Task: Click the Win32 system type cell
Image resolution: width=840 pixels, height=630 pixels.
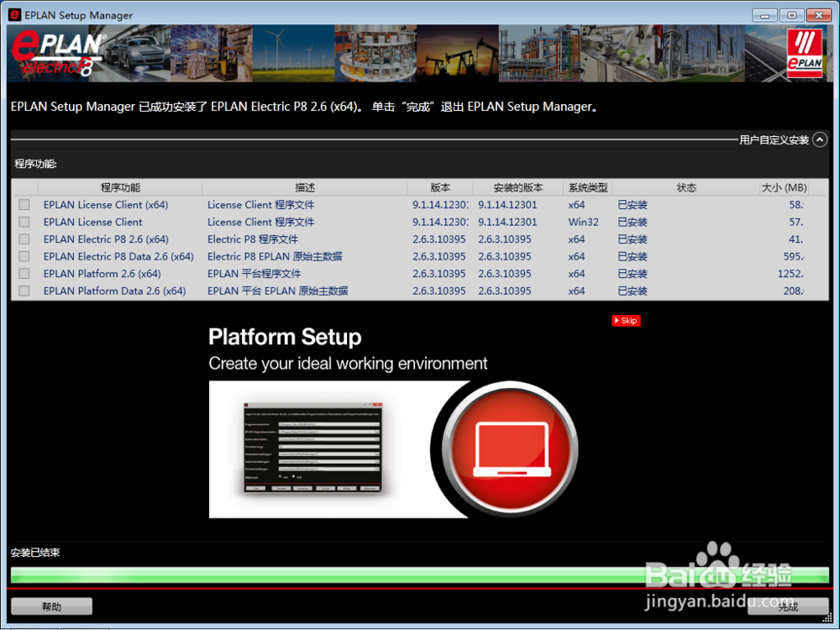Action: click(584, 222)
